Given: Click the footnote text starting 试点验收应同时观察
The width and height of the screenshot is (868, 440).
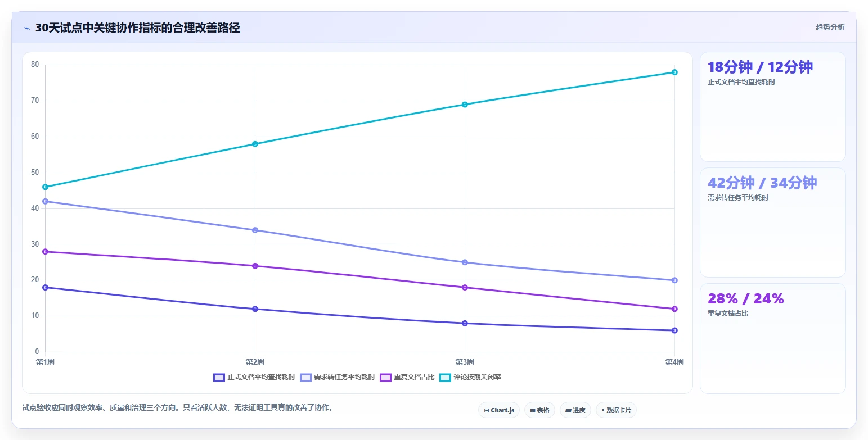Looking at the screenshot, I should (177, 408).
